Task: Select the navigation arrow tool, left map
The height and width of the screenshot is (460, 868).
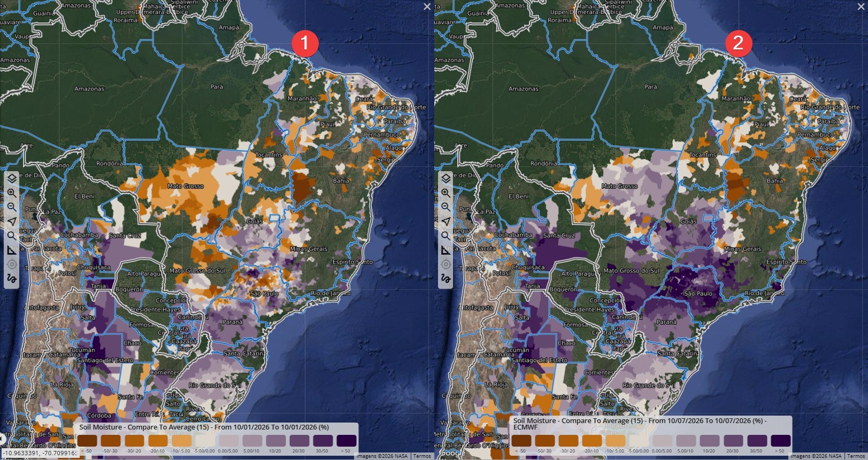Action: pyautogui.click(x=11, y=221)
